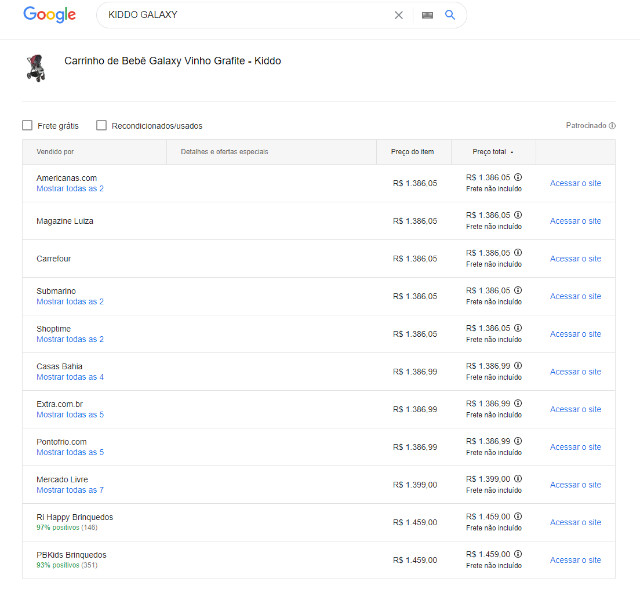Click the Casas Bahia seller name

tap(59, 366)
